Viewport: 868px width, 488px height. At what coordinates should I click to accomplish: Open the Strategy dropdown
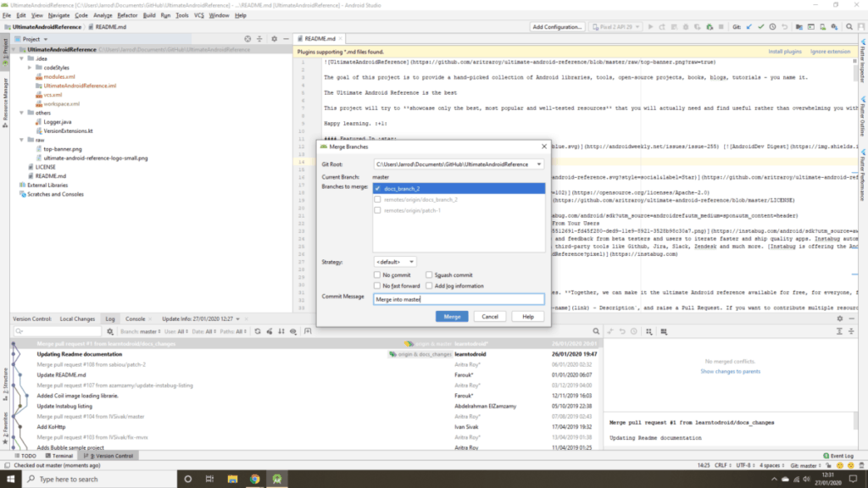coord(394,262)
